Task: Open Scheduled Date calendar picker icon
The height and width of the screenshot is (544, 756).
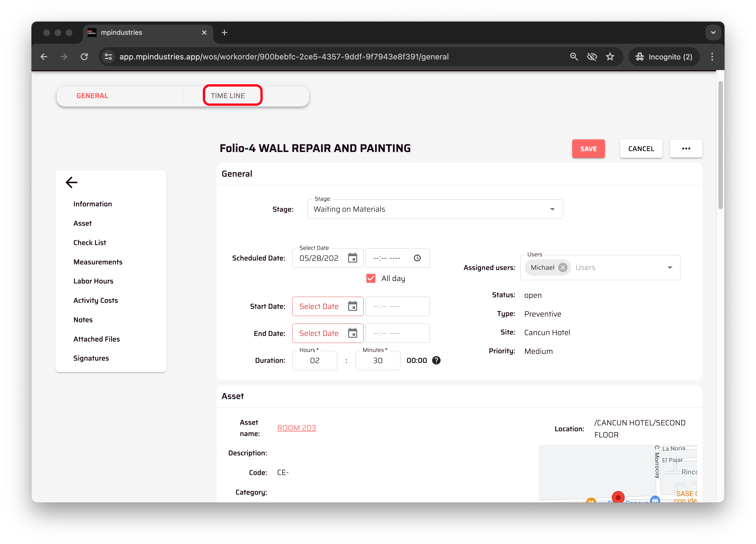Action: click(352, 258)
